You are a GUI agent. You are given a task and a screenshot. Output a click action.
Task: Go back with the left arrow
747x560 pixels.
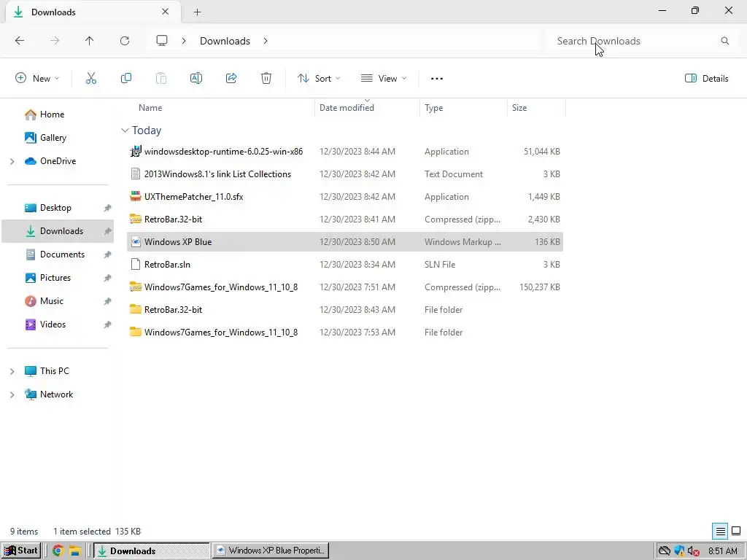tap(20, 41)
